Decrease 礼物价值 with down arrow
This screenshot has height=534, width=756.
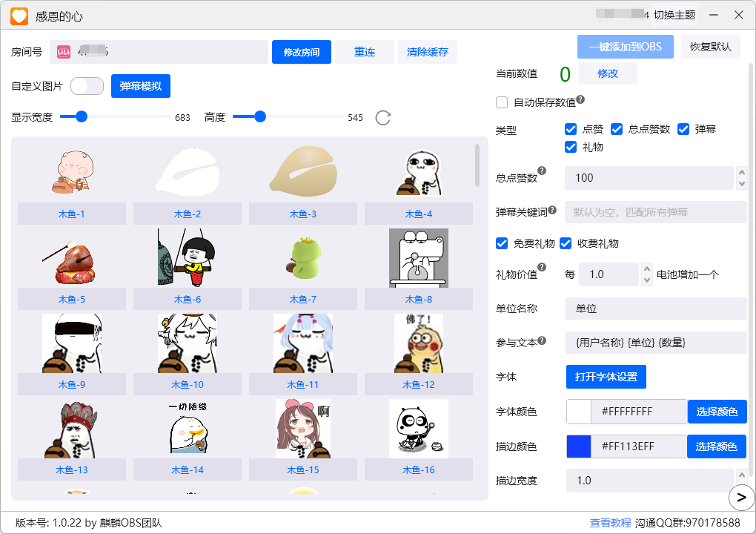[x=647, y=280]
